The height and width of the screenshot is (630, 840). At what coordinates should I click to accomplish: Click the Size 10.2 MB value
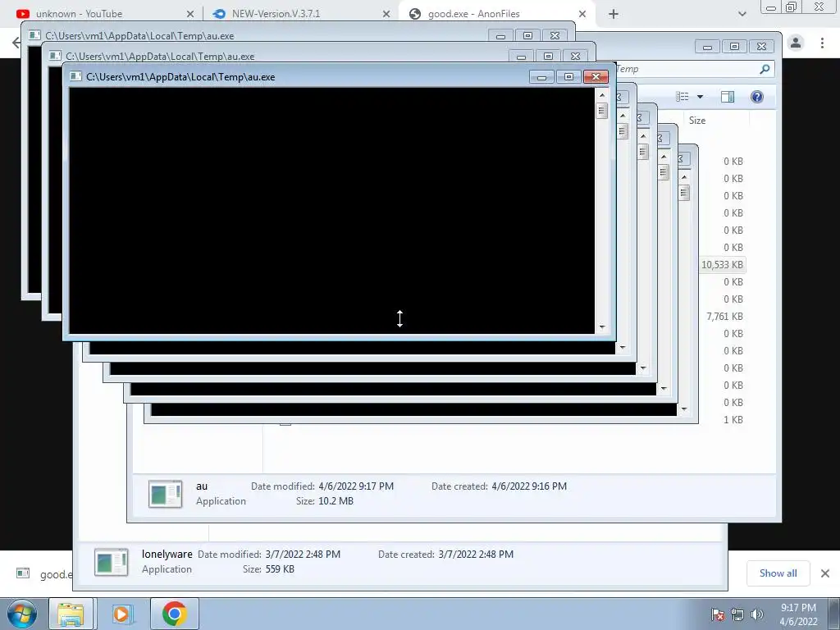[336, 501]
